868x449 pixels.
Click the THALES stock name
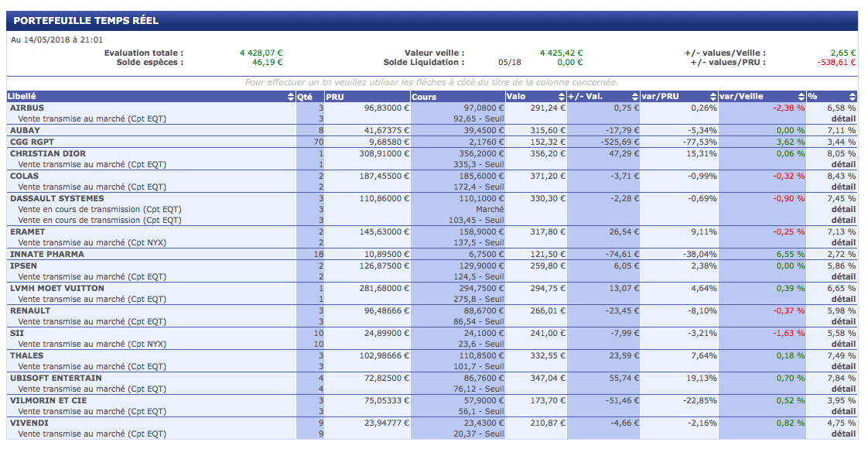27,355
